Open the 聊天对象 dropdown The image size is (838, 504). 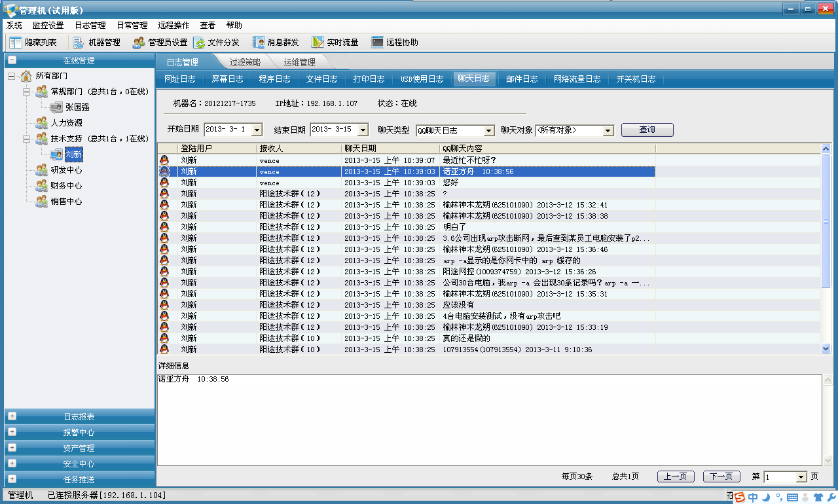pos(608,131)
